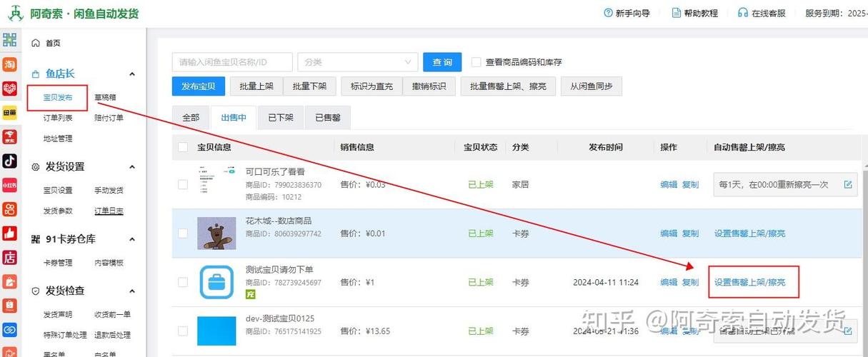
Task: Open the Xiaohongshu (小红书) platform icon
Action: 9,186
